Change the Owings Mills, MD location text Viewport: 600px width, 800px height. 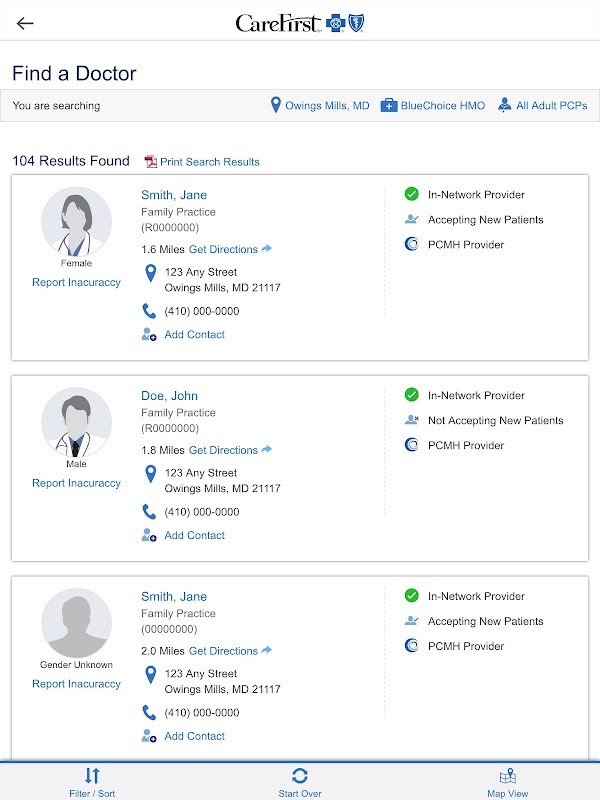pyautogui.click(x=327, y=106)
